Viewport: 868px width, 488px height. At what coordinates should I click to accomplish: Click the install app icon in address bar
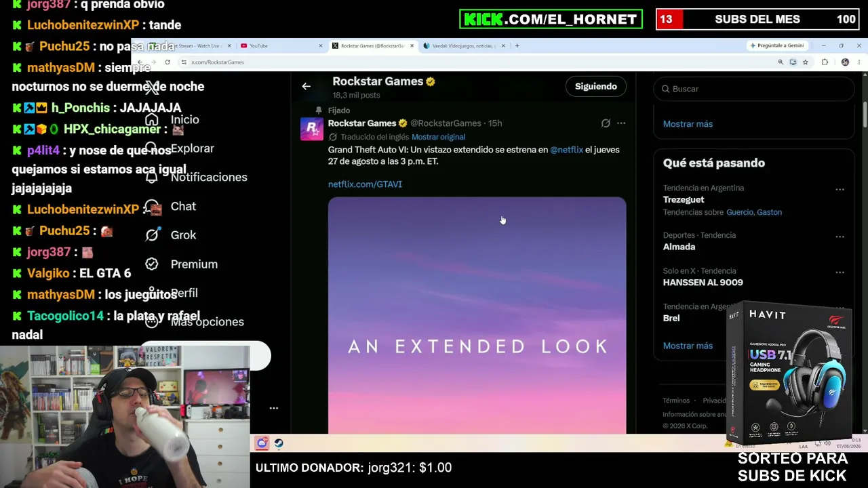coord(793,62)
